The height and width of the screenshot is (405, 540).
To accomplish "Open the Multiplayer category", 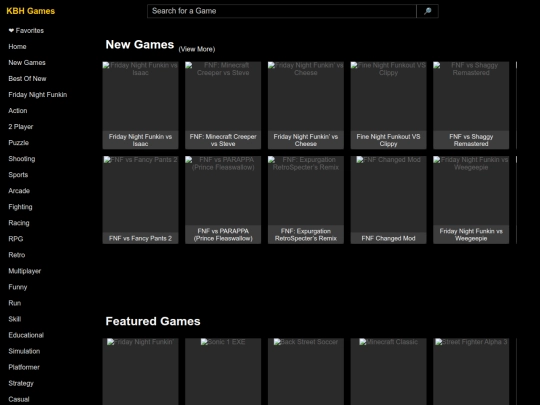I will tap(24, 271).
